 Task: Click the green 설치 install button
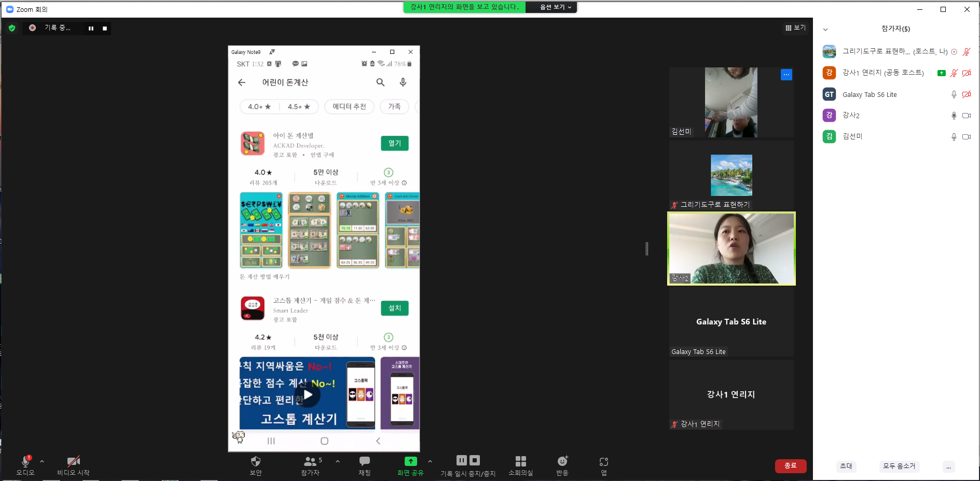point(395,308)
